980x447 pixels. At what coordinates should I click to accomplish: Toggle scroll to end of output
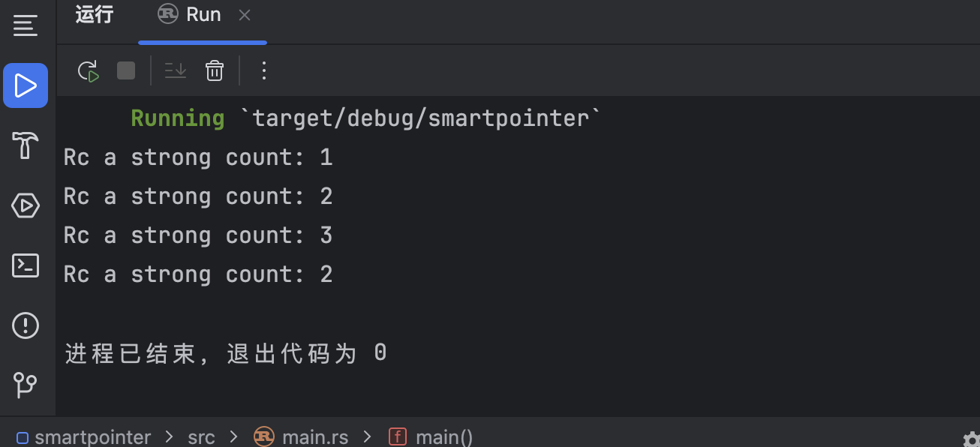pyautogui.click(x=176, y=71)
